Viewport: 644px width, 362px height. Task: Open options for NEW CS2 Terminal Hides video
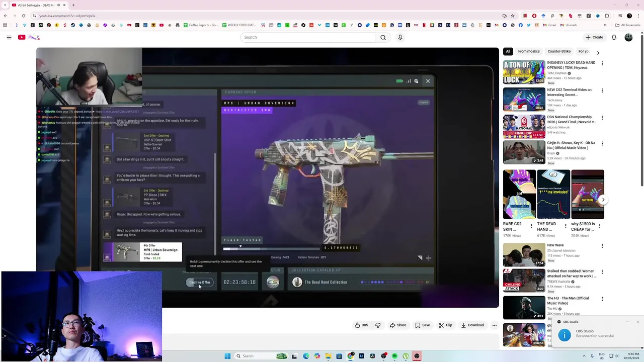(602, 90)
